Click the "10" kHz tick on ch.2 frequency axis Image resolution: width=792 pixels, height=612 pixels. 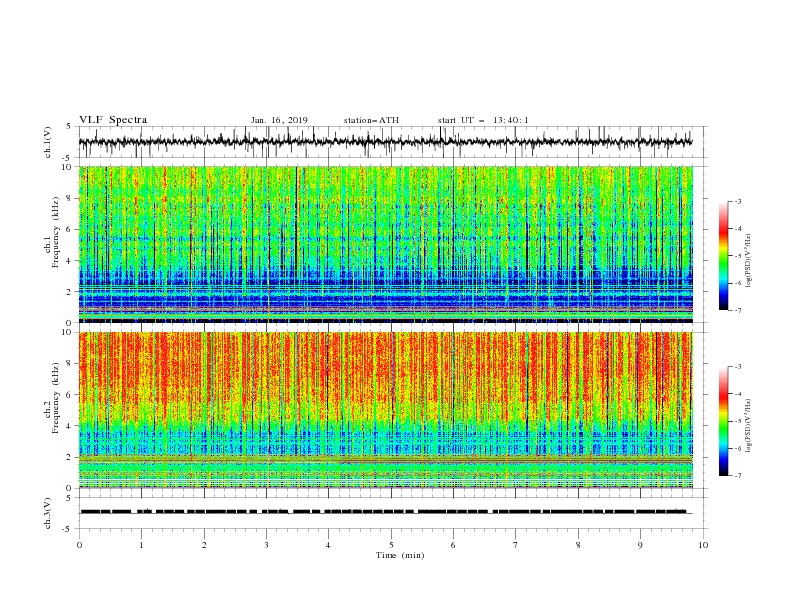[x=68, y=332]
